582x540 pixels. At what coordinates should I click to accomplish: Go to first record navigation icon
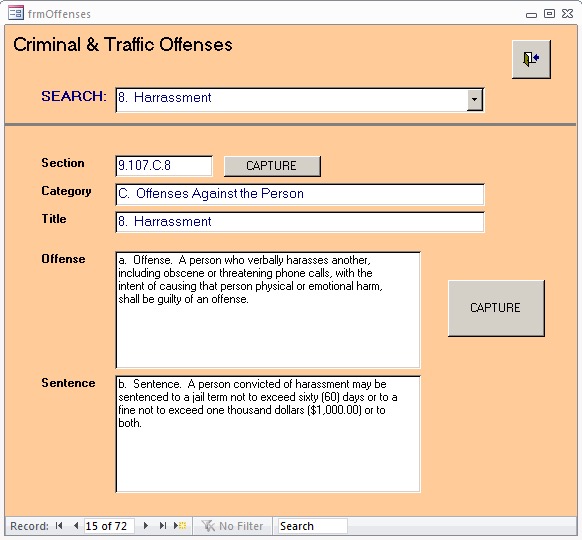pos(59,526)
